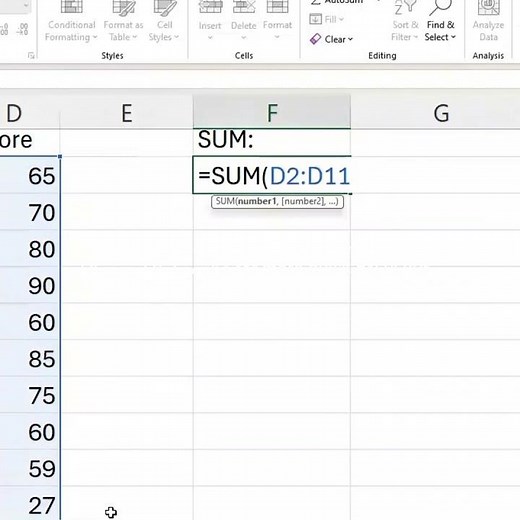Click number1 argument in tooltip
Screen dimensions: 520x520
[x=257, y=201]
